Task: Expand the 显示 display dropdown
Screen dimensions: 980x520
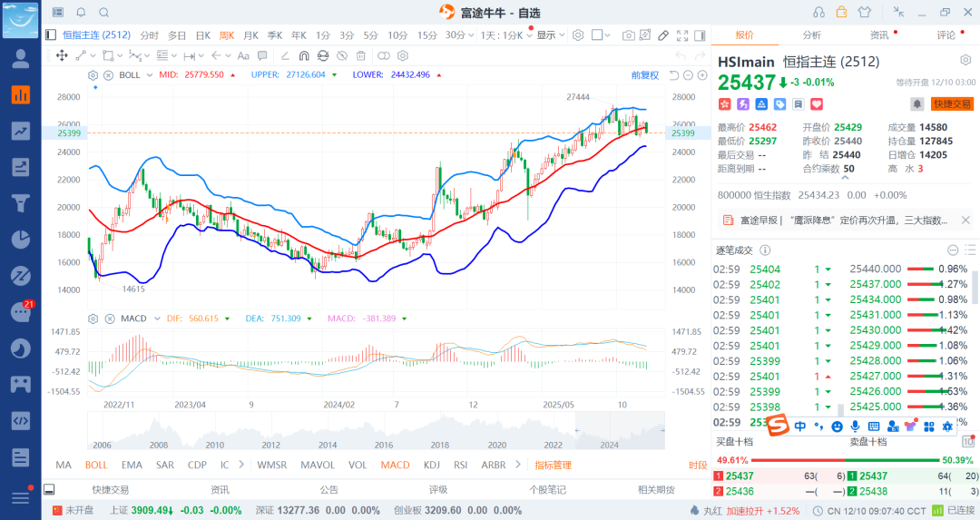Action: pos(549,35)
